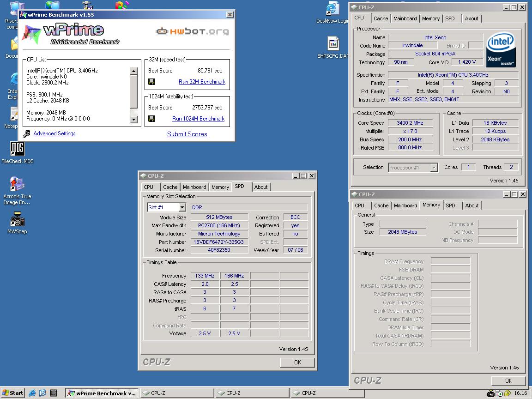Switch to CPU tab in SPD CPU-Z window

[149, 187]
